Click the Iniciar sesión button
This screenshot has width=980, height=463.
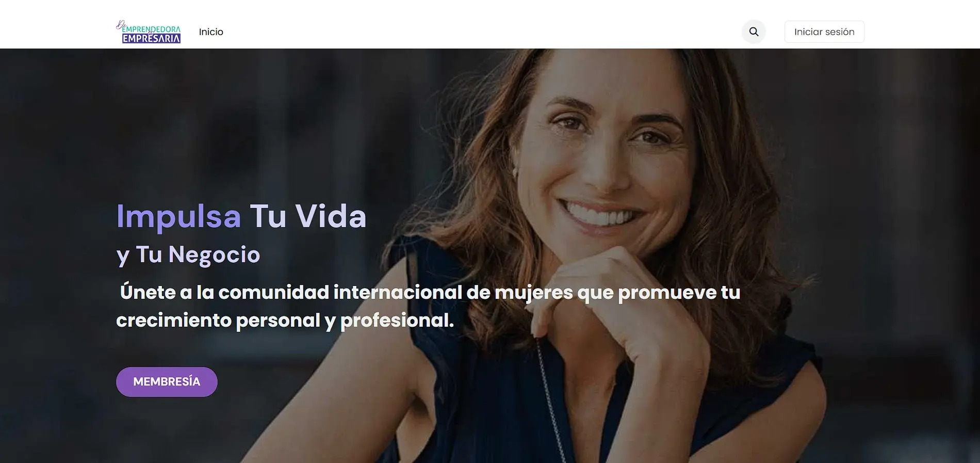824,32
